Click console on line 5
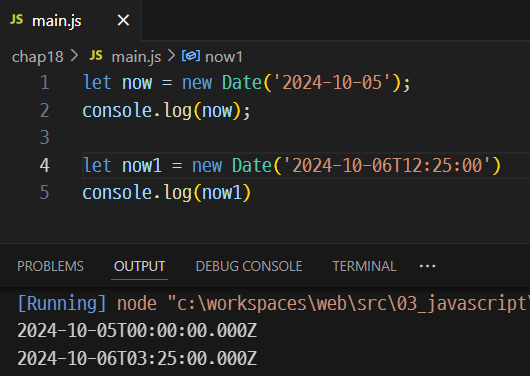Image resolution: width=530 pixels, height=376 pixels. (117, 193)
